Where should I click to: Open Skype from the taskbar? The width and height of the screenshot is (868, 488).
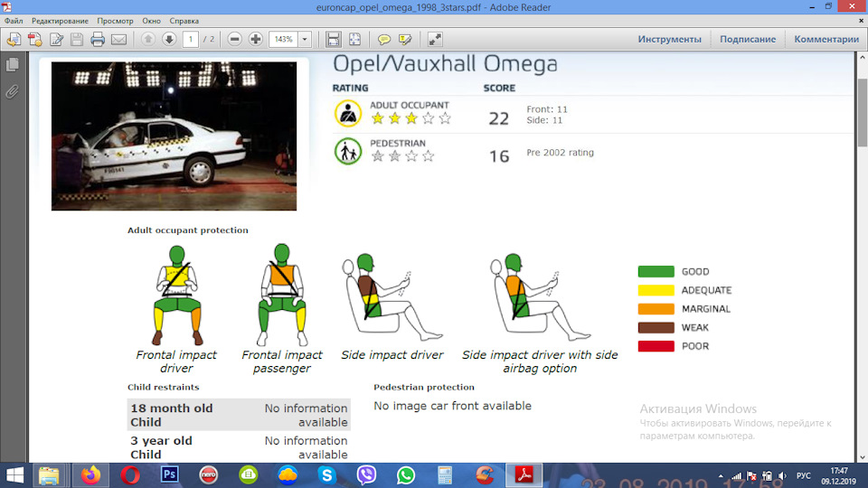click(326, 475)
